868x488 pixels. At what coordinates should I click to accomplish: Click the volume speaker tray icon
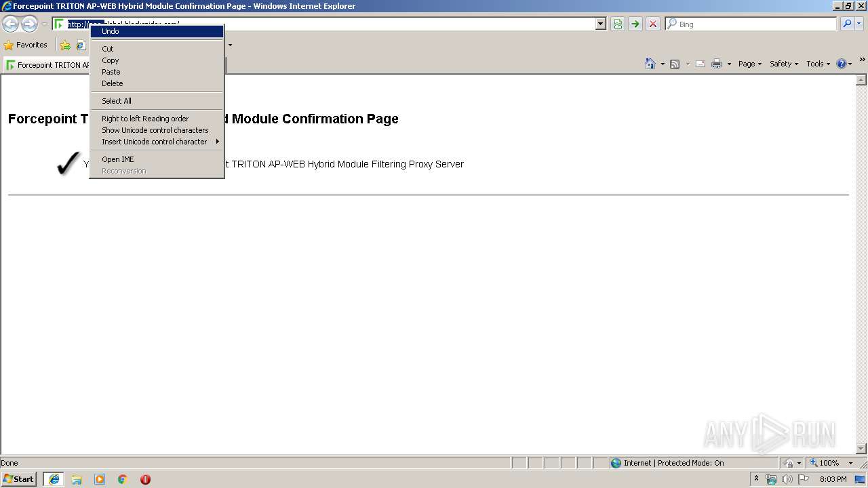(787, 479)
